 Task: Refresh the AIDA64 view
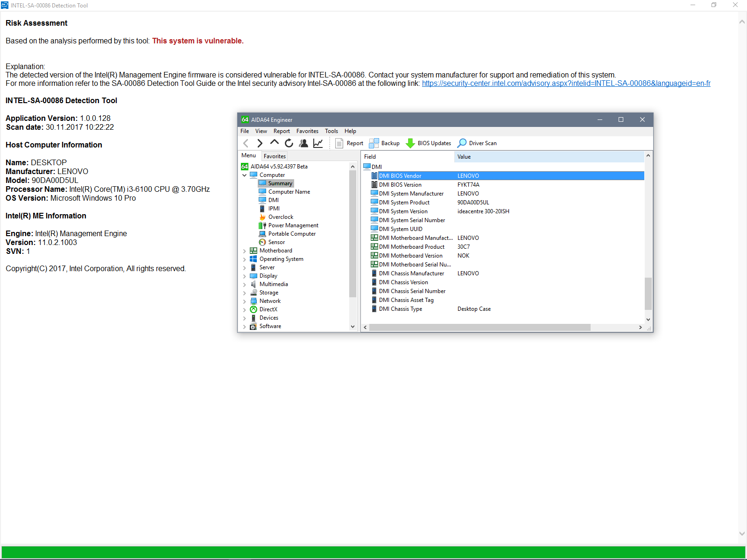click(289, 143)
